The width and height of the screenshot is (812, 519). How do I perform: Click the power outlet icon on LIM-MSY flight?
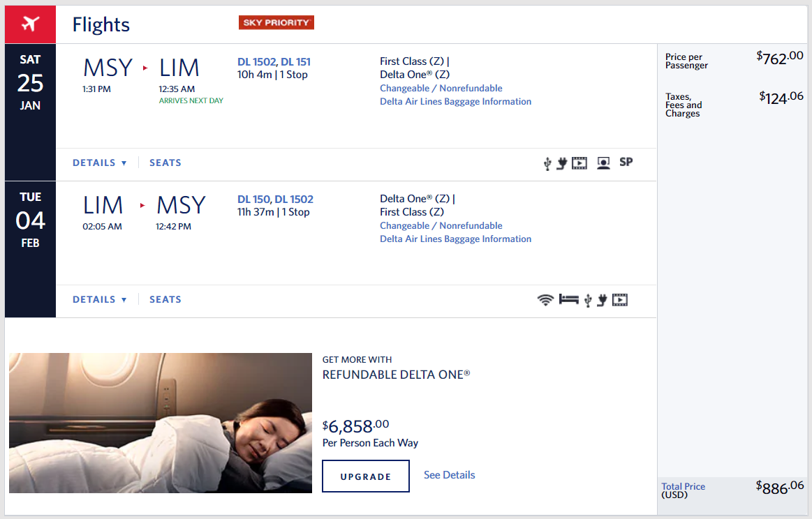click(602, 300)
